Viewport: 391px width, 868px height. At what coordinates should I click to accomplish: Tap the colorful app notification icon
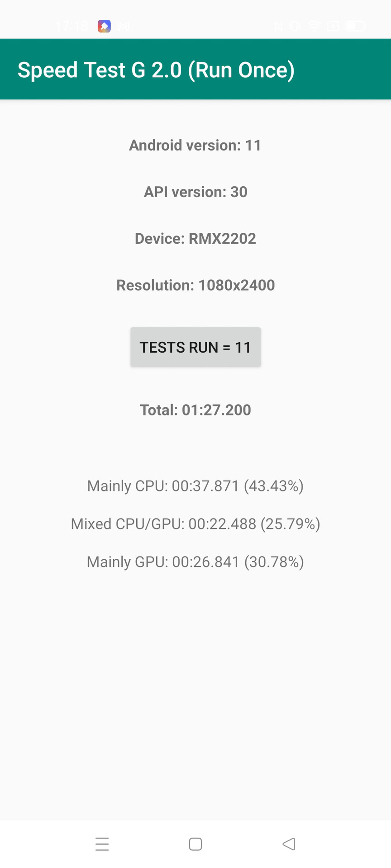click(x=104, y=26)
